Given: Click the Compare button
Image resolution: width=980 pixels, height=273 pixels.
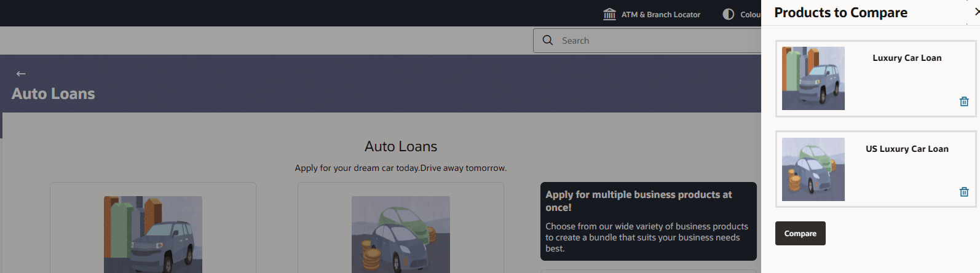Looking at the screenshot, I should click(800, 234).
